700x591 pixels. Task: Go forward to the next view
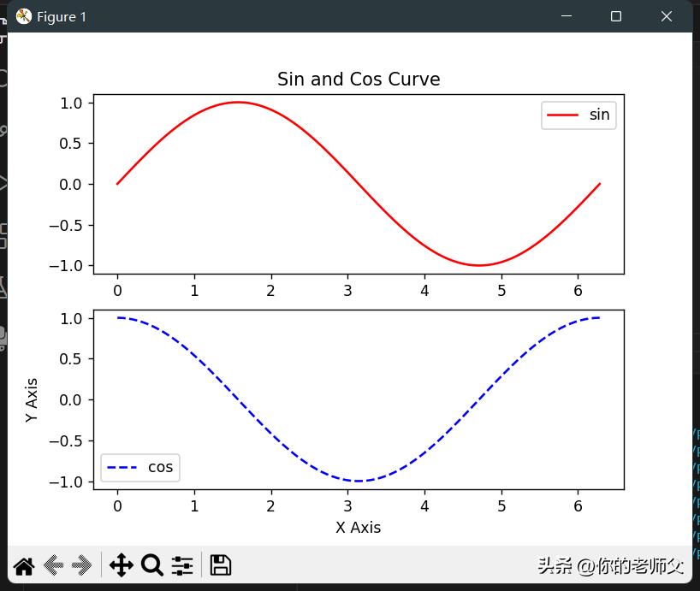(83, 564)
